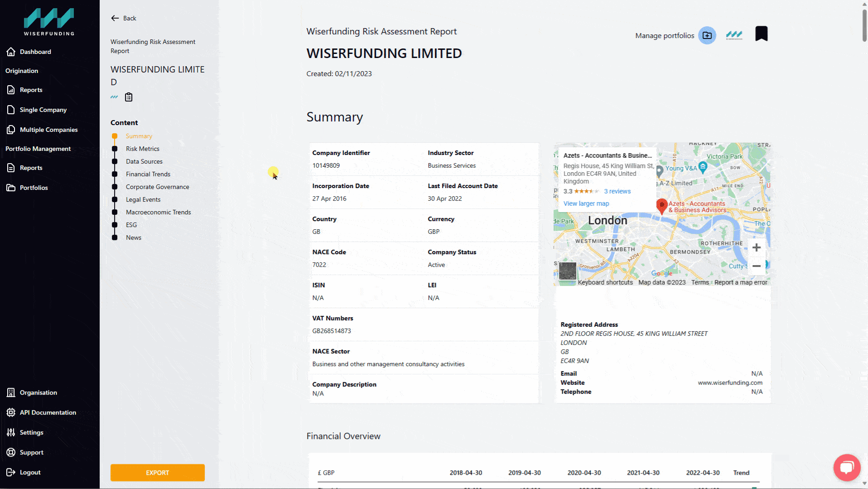868x489 pixels.
Task: Click the Back arrow icon
Action: [x=115, y=18]
